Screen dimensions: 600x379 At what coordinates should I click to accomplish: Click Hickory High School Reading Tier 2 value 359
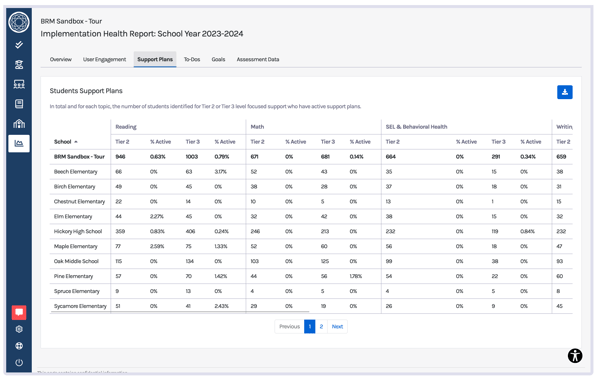(x=120, y=231)
